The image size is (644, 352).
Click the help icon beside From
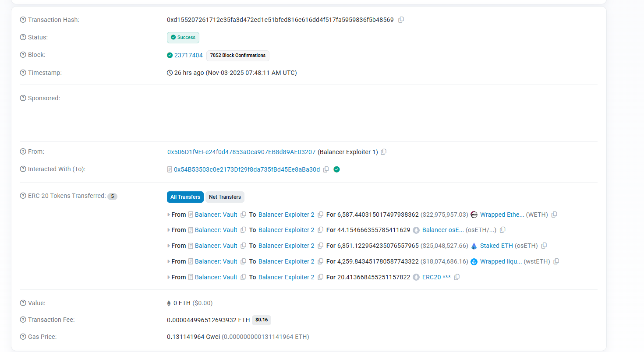(x=23, y=151)
